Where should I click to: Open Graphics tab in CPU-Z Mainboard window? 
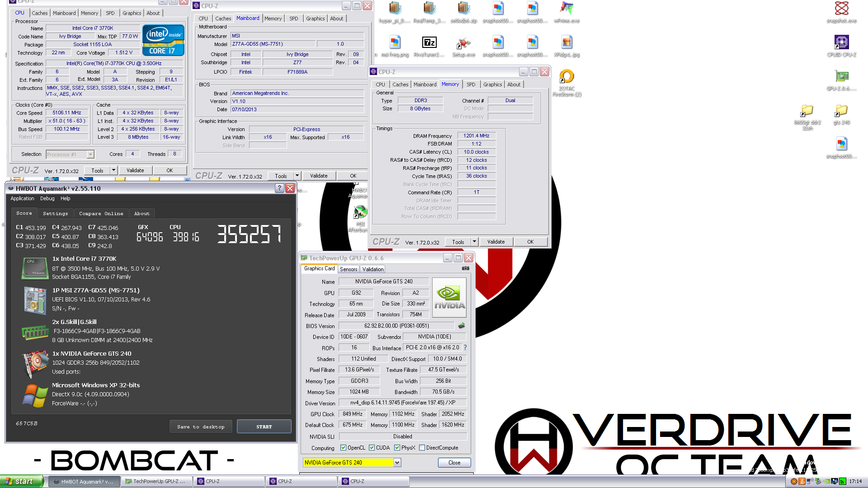(315, 19)
